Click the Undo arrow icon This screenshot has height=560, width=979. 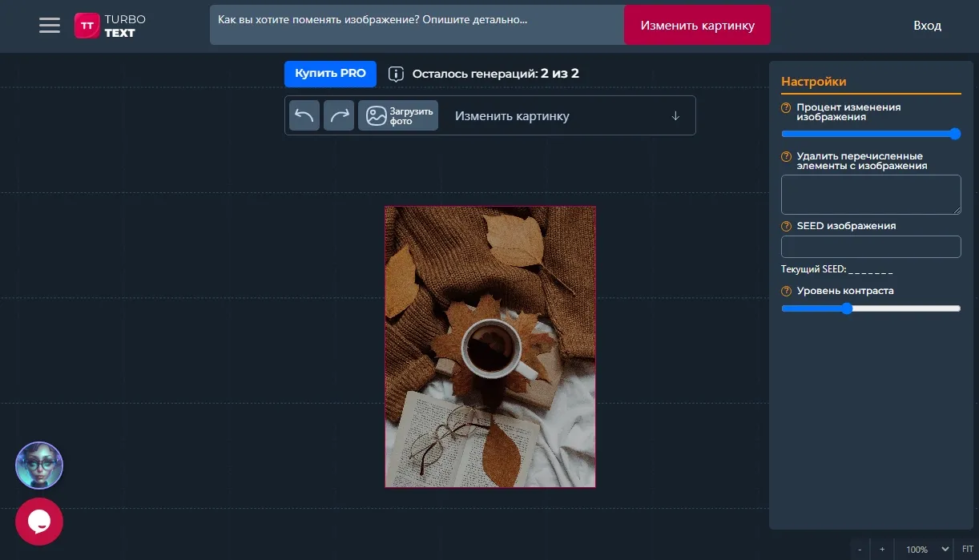coord(304,115)
